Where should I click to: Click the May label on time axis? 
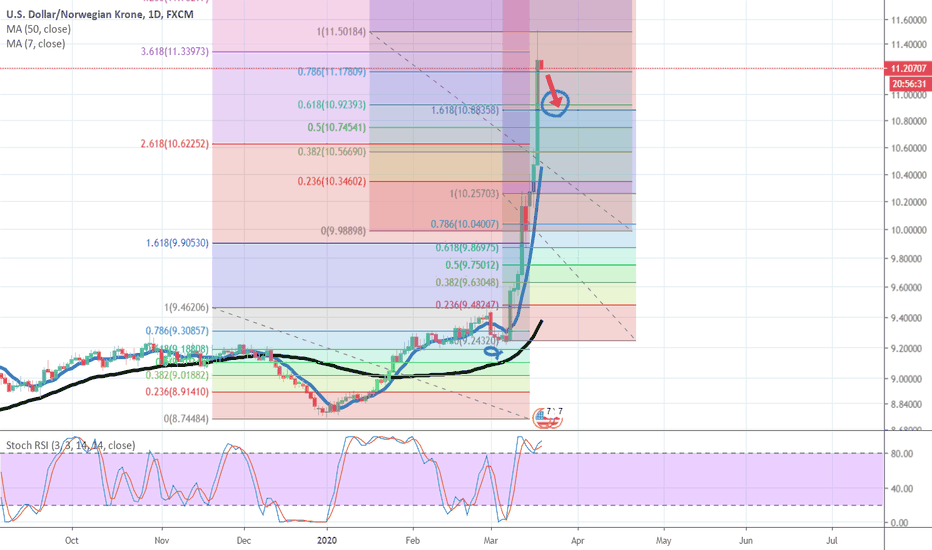click(x=663, y=540)
